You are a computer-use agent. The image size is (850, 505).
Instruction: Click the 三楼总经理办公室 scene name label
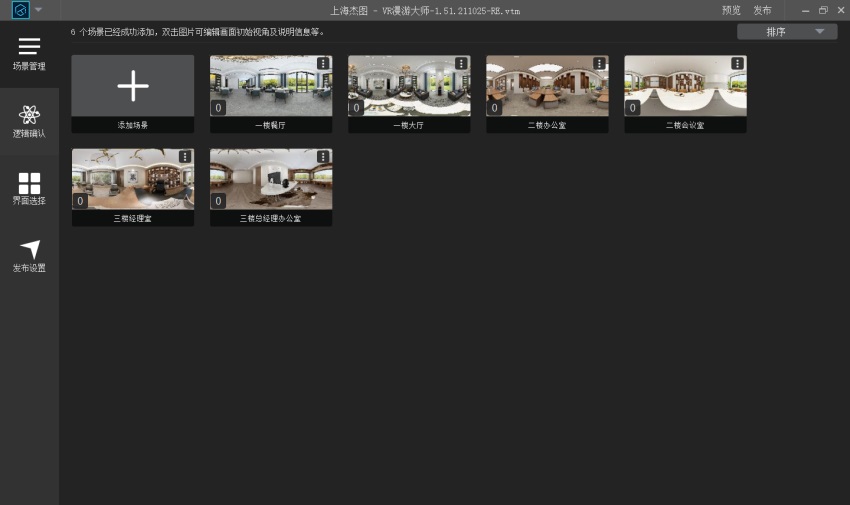(271, 218)
